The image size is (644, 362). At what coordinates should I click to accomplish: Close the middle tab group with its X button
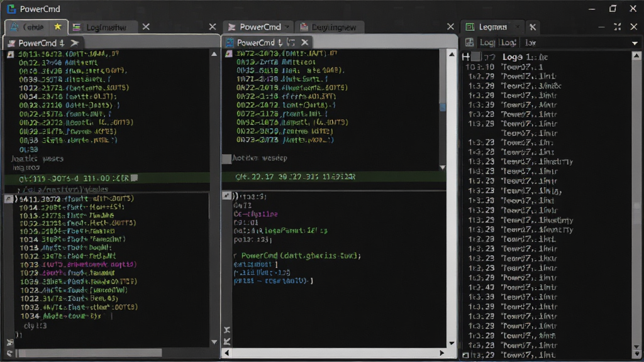click(450, 26)
